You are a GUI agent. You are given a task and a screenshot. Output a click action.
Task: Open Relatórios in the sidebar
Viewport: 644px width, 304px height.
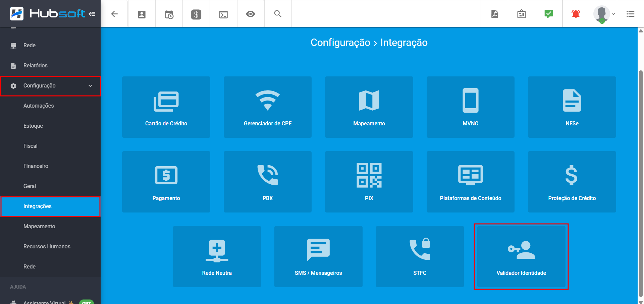(50, 65)
